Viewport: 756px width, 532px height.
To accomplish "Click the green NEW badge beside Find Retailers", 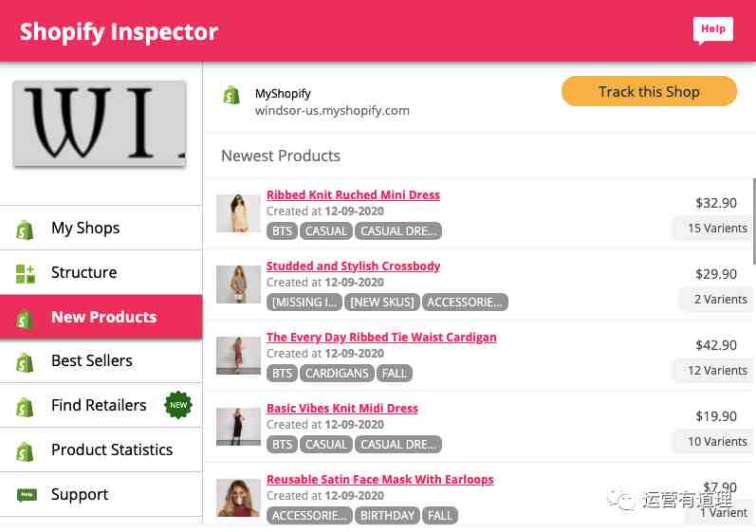I will [x=178, y=405].
